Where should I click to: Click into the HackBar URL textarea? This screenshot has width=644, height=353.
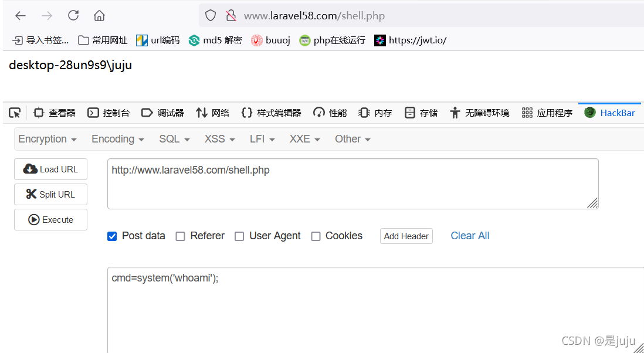(x=353, y=184)
